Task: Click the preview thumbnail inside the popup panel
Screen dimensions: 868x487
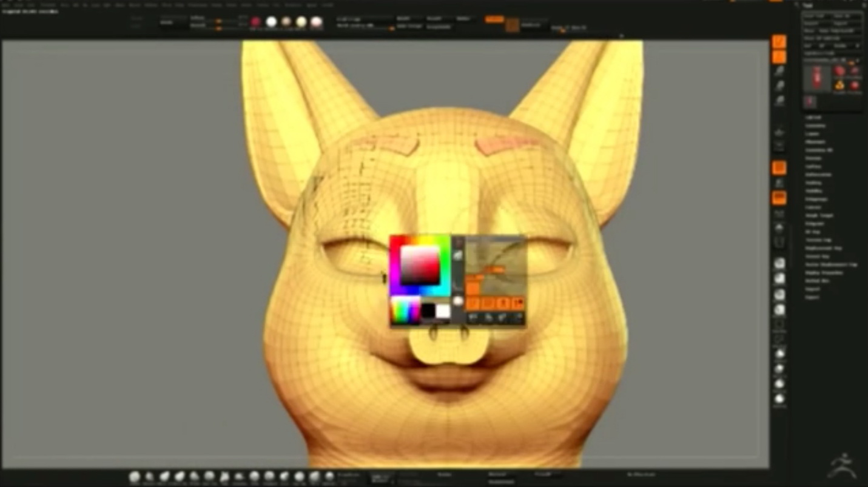Action: [495, 265]
